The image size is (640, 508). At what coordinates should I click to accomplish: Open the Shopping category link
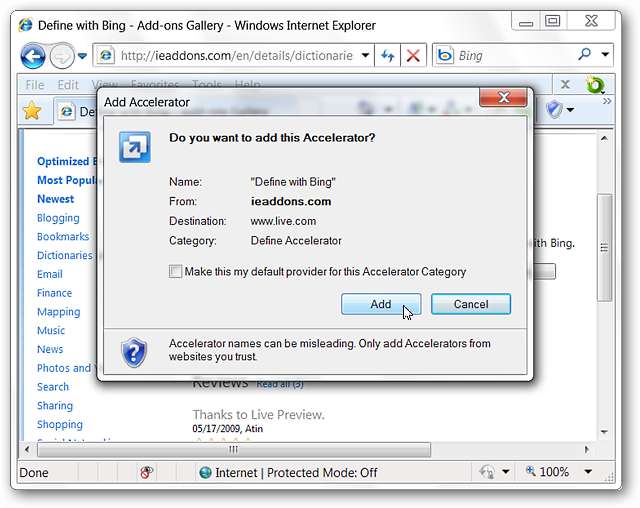tap(60, 425)
